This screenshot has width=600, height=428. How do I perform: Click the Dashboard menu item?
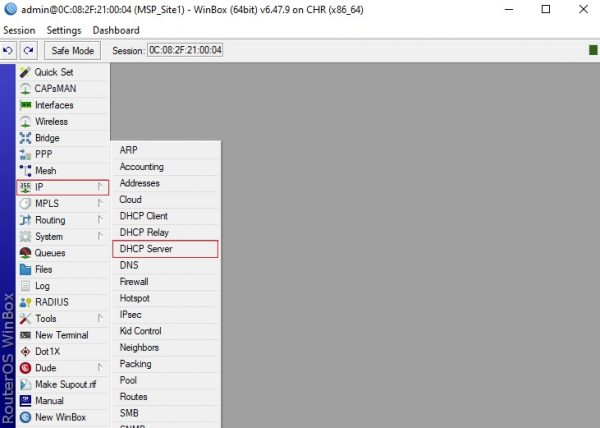116,30
